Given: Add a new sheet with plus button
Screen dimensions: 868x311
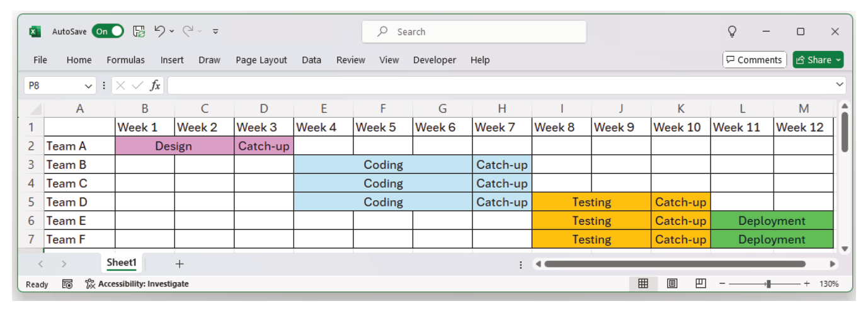Looking at the screenshot, I should click(180, 264).
